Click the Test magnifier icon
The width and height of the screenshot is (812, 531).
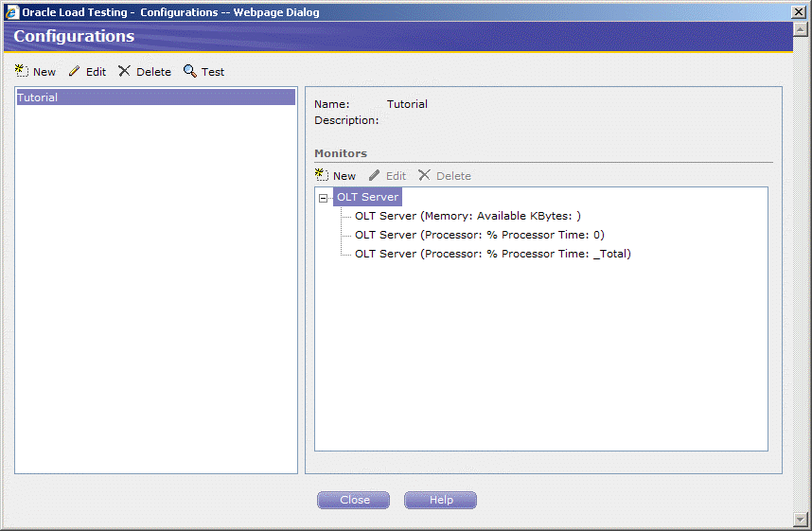click(x=190, y=71)
